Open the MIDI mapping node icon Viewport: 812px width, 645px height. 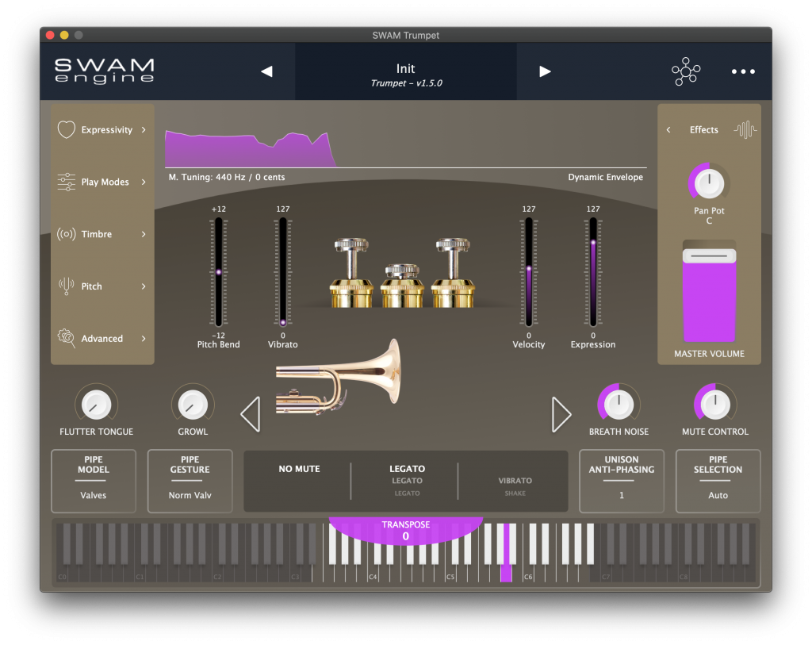686,71
